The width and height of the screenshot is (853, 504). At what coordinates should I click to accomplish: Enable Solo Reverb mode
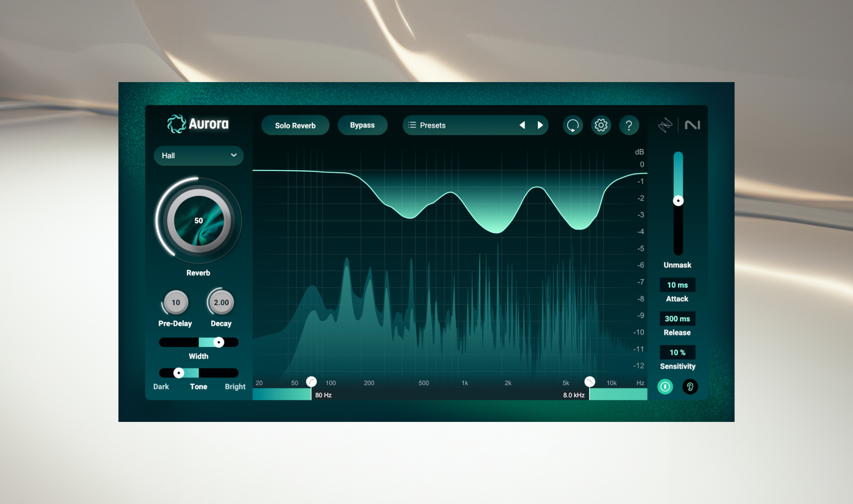click(x=295, y=125)
